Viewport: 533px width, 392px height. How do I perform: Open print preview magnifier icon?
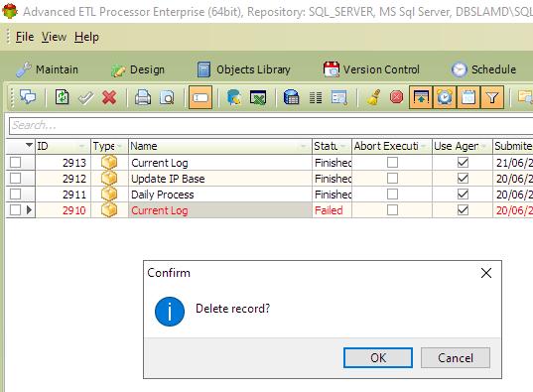(167, 98)
